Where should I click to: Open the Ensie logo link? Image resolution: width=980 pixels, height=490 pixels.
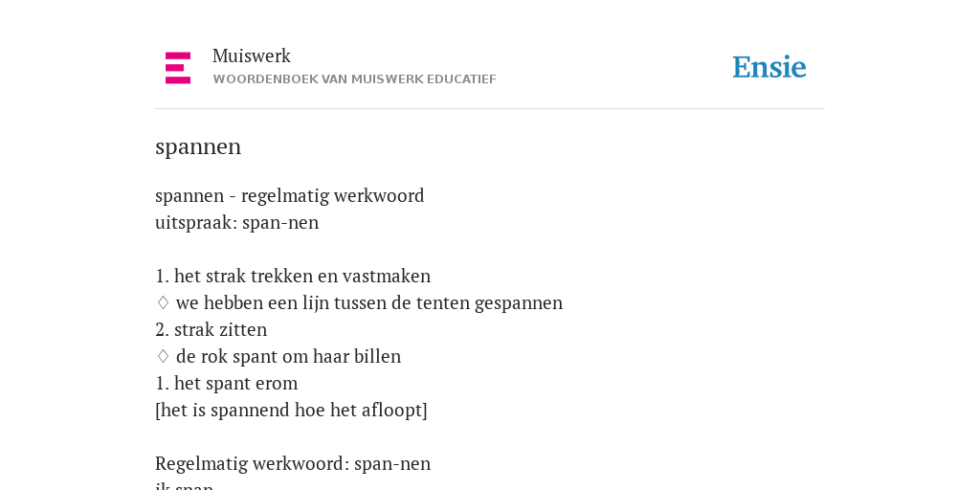coord(769,67)
